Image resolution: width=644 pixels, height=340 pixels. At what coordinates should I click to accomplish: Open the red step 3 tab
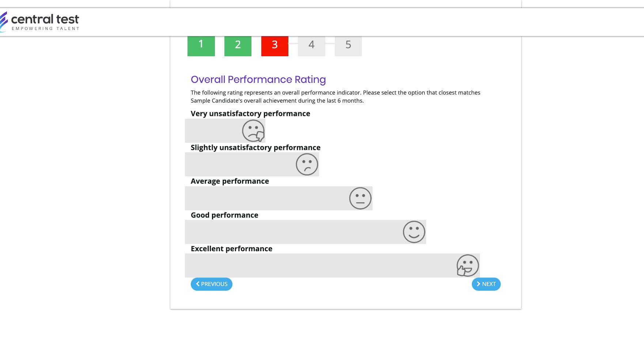point(275,46)
